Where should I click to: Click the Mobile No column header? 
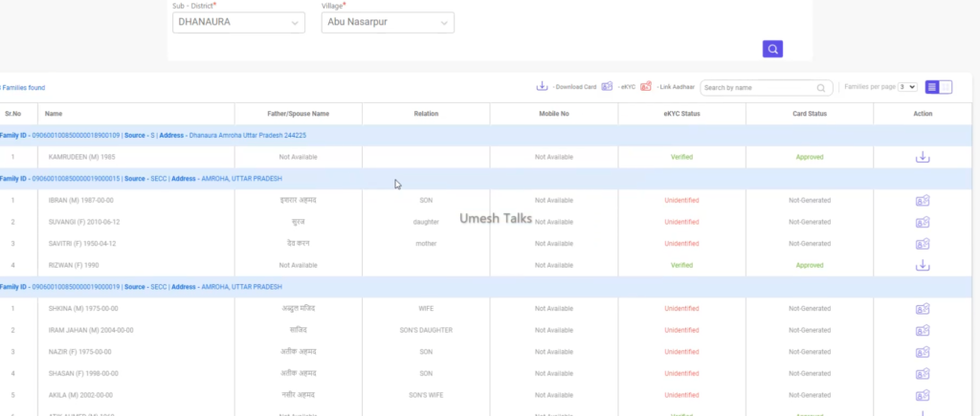[x=554, y=114]
